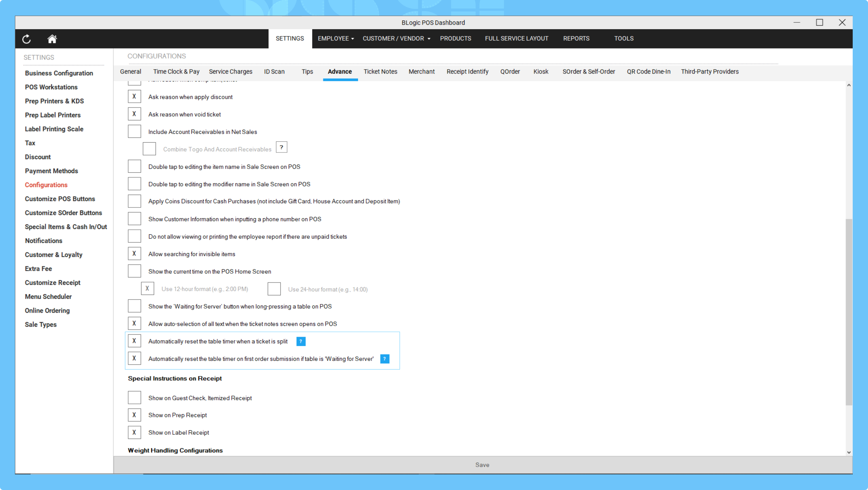Open Business Configuration settings
Screen dimensions: 868x490
(x=59, y=73)
